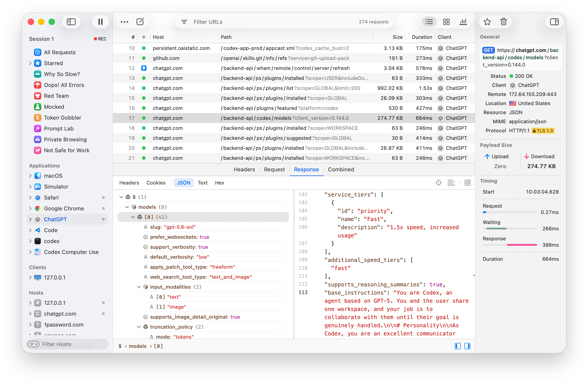Switch body view to Hex
Viewport: 588px width, 384px height.
coord(219,183)
